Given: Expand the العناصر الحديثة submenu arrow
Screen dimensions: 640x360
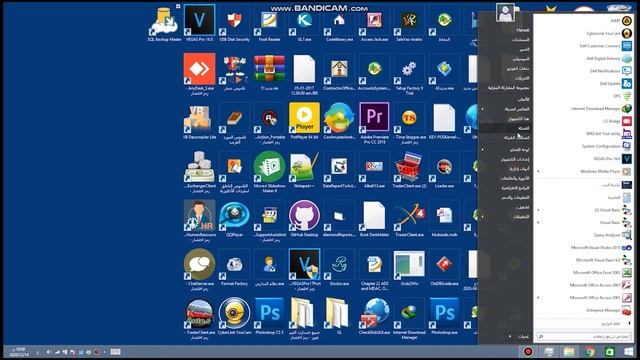Looking at the screenshot, I should click(482, 109).
